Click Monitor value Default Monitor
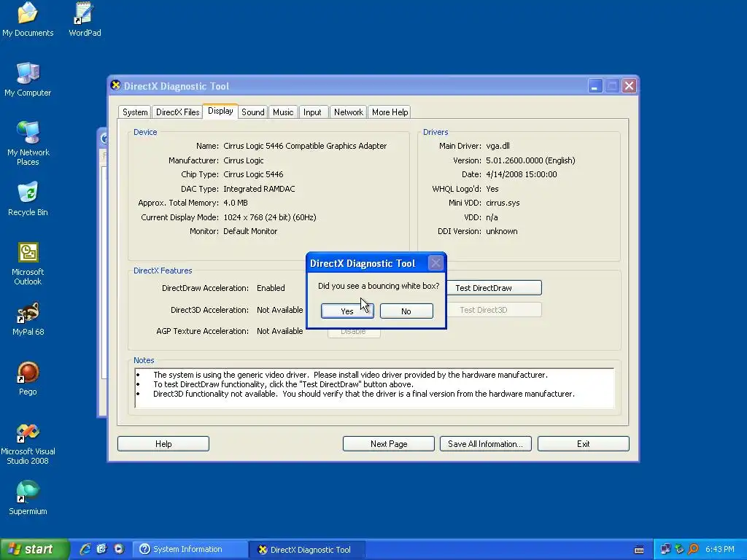Viewport: 747px width, 560px height. [250, 231]
